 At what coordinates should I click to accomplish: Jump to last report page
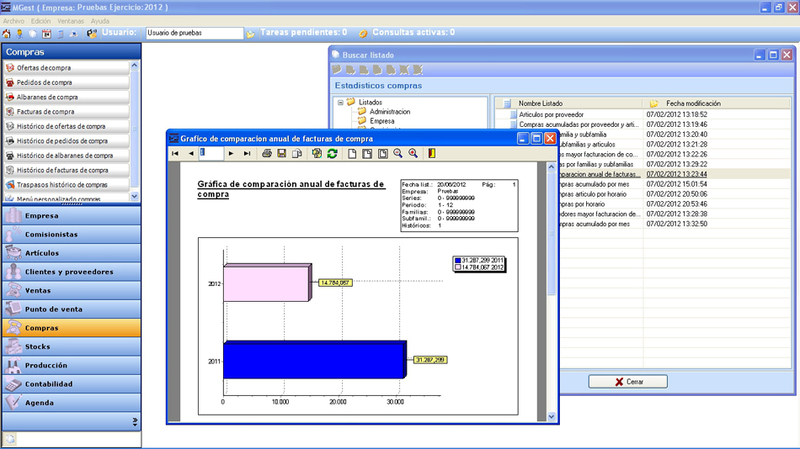[x=247, y=154]
